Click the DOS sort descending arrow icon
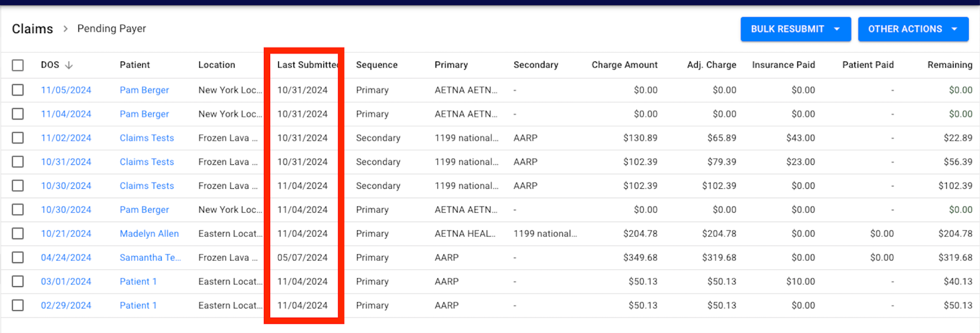Image resolution: width=980 pixels, height=333 pixels. coord(69,65)
